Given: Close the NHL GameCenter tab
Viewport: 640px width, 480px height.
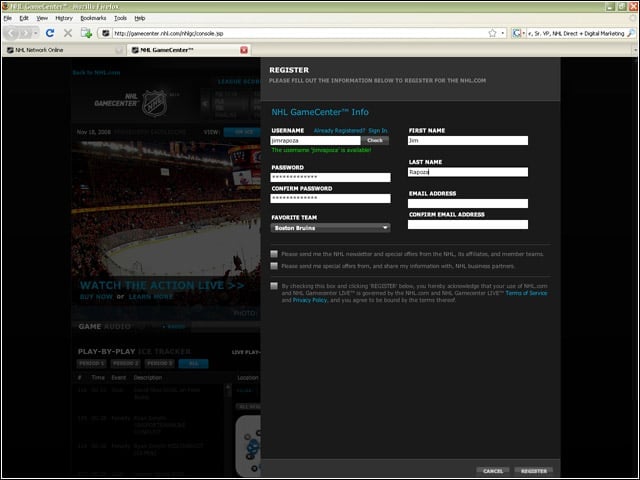Looking at the screenshot, I should pos(244,50).
